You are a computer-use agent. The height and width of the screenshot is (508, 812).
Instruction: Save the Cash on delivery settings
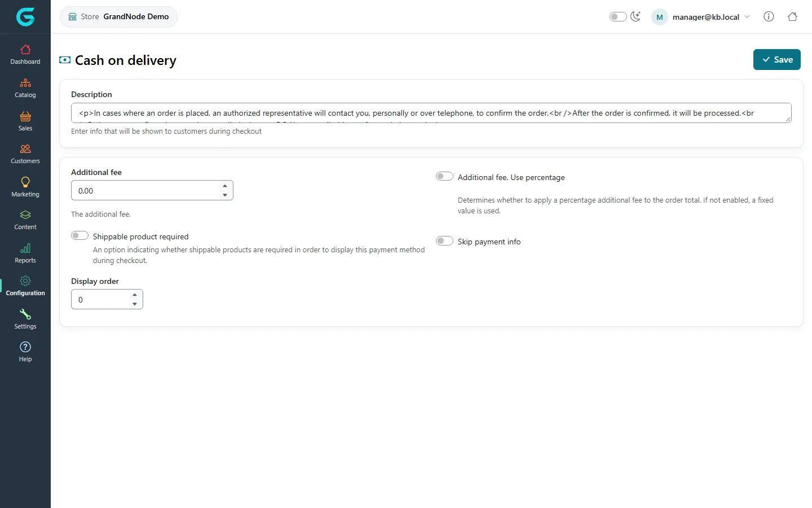point(776,60)
